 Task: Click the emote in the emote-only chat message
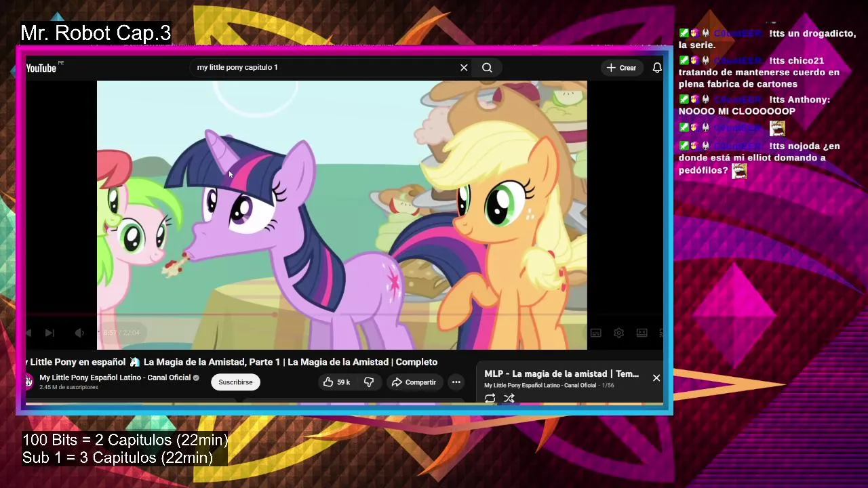tap(777, 128)
